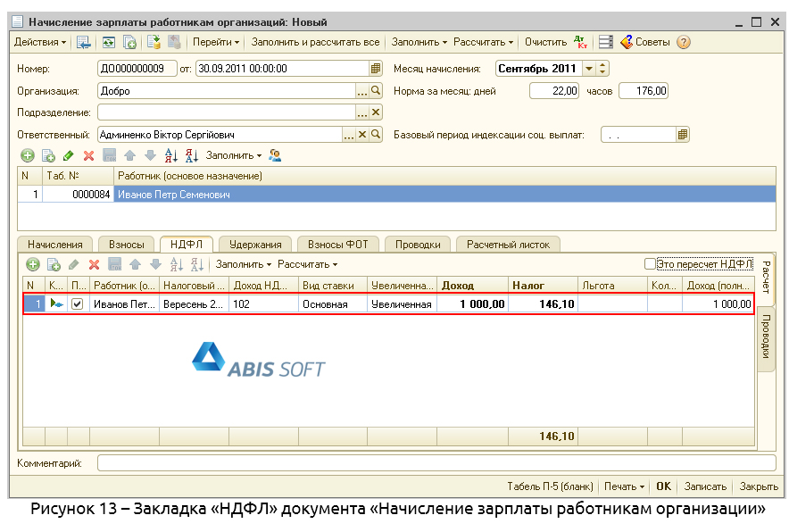Image resolution: width=789 pixels, height=532 pixels.
Task: Click Заполнить и рассчитать все
Action: (x=315, y=42)
